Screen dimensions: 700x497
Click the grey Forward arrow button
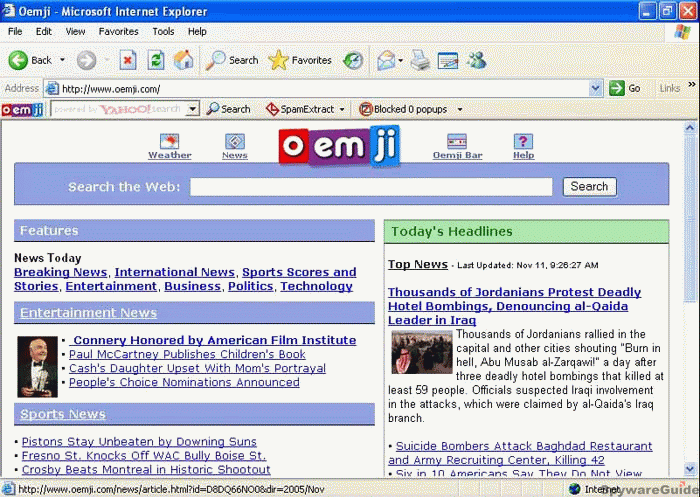86,60
